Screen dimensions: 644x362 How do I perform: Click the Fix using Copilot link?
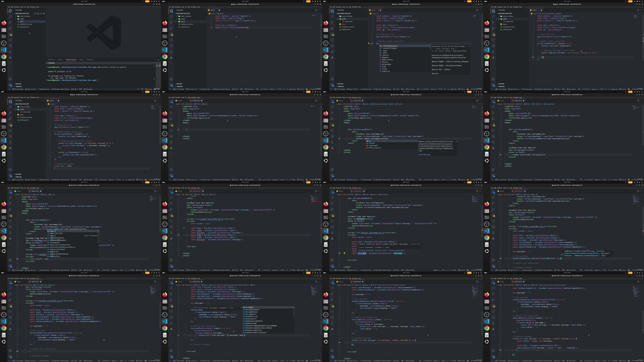click(397, 250)
